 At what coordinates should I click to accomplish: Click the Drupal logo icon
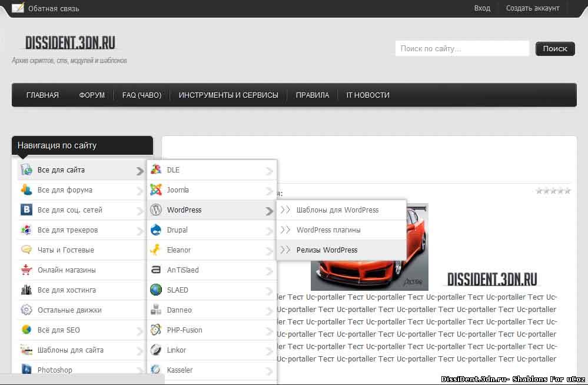click(x=155, y=230)
